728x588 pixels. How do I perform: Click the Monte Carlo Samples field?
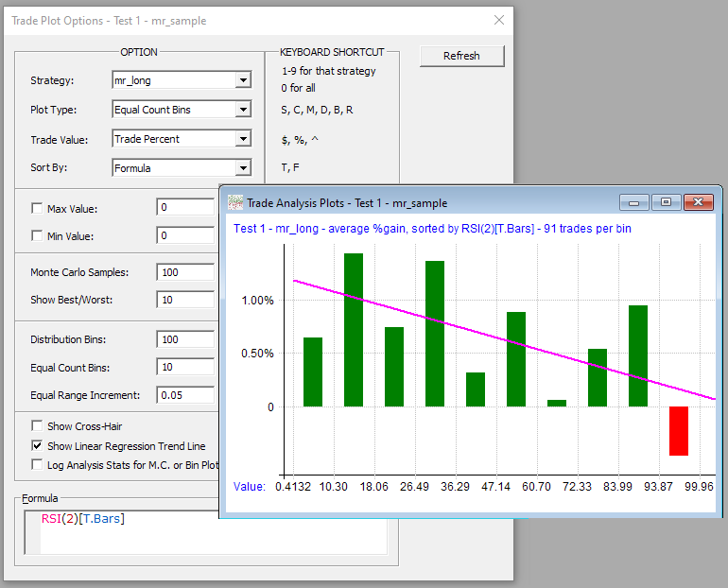[x=185, y=273]
